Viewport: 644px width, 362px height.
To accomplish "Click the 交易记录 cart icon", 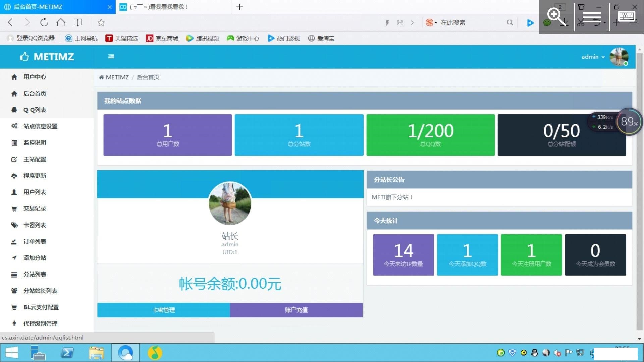I will click(14, 208).
